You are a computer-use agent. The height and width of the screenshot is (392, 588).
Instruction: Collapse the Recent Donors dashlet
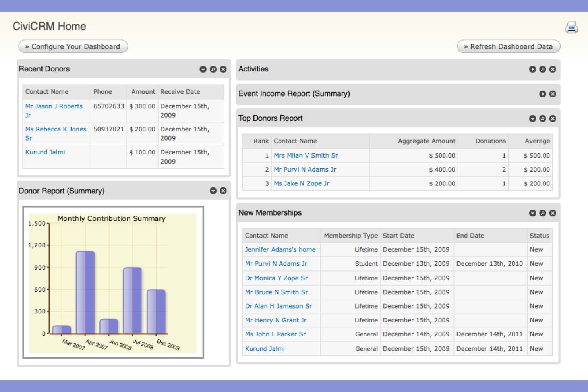pos(203,69)
